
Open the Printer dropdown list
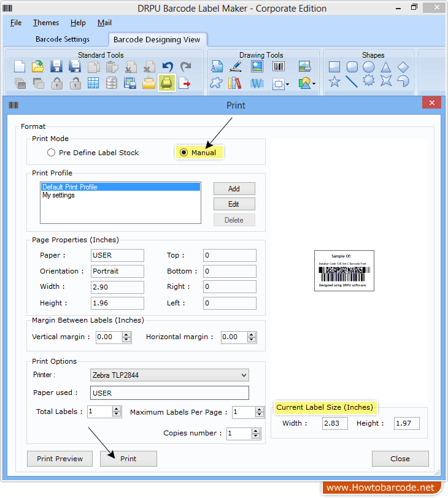(244, 375)
